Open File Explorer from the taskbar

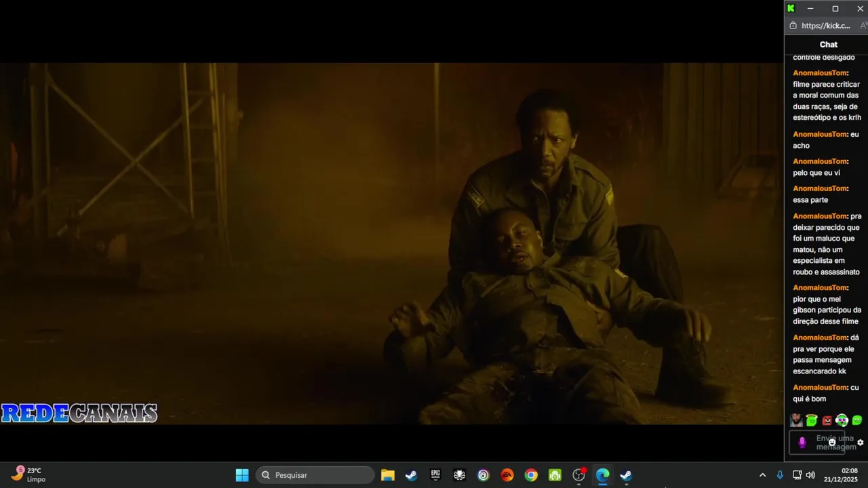[388, 475]
